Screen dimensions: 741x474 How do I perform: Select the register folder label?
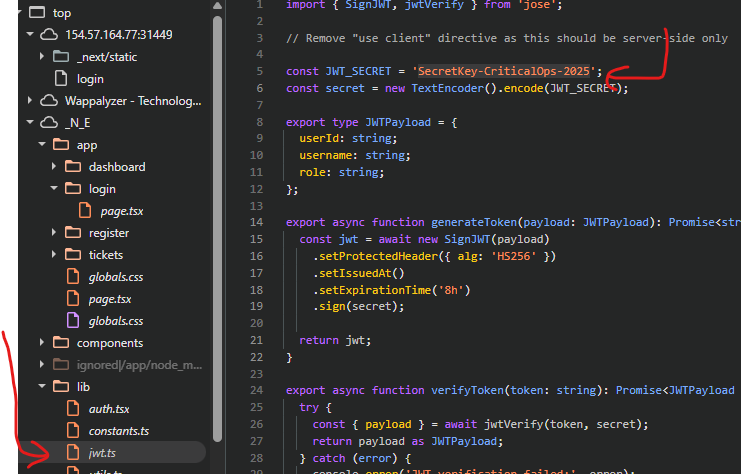click(x=109, y=233)
